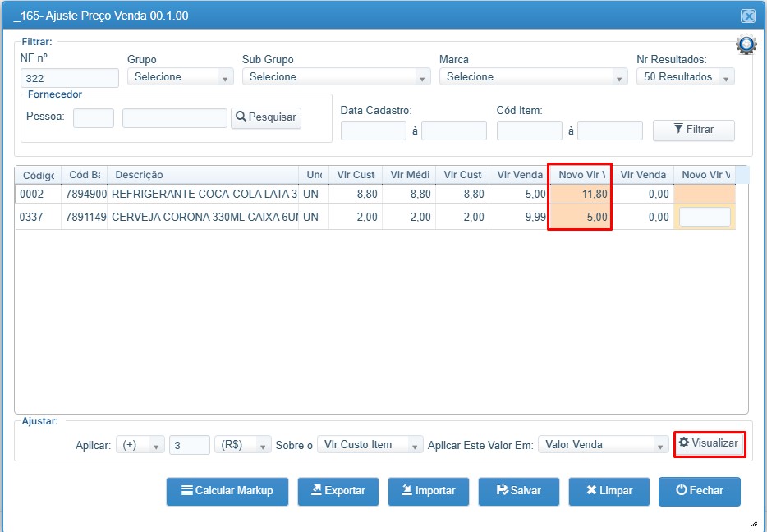This screenshot has width=767, height=532.
Task: Open the Valor Venda dropdown
Action: [x=603, y=445]
